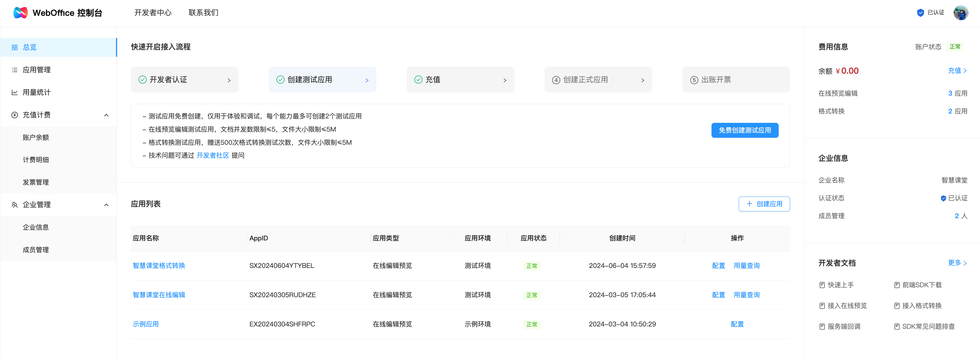Image resolution: width=980 pixels, height=358 pixels.
Task: Click the 用量统计 chart icon
Action: coord(14,92)
